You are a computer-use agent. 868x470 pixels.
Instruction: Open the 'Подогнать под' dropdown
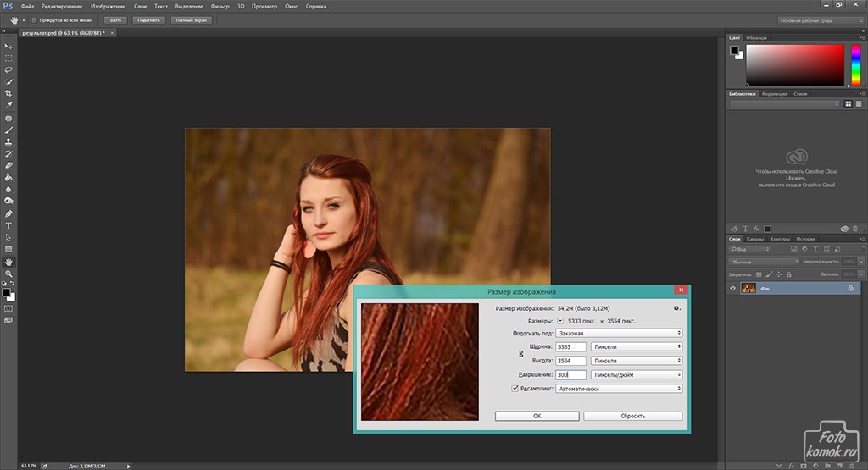(x=620, y=334)
